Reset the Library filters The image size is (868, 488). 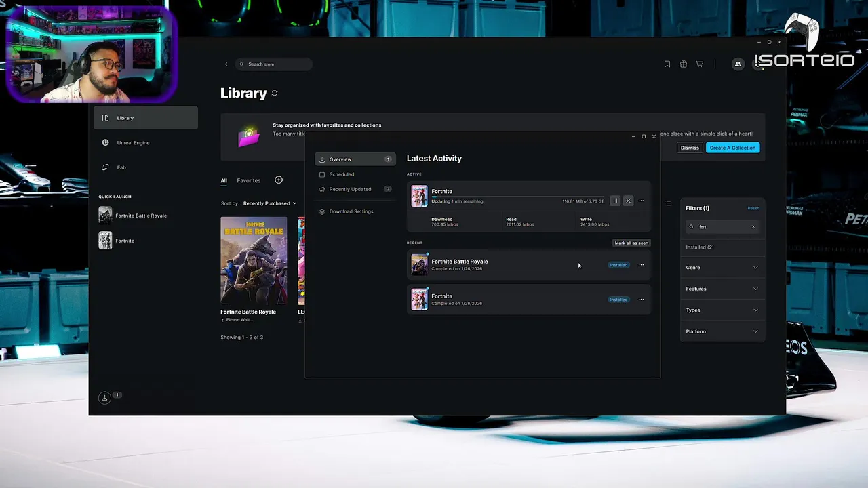[753, 208]
